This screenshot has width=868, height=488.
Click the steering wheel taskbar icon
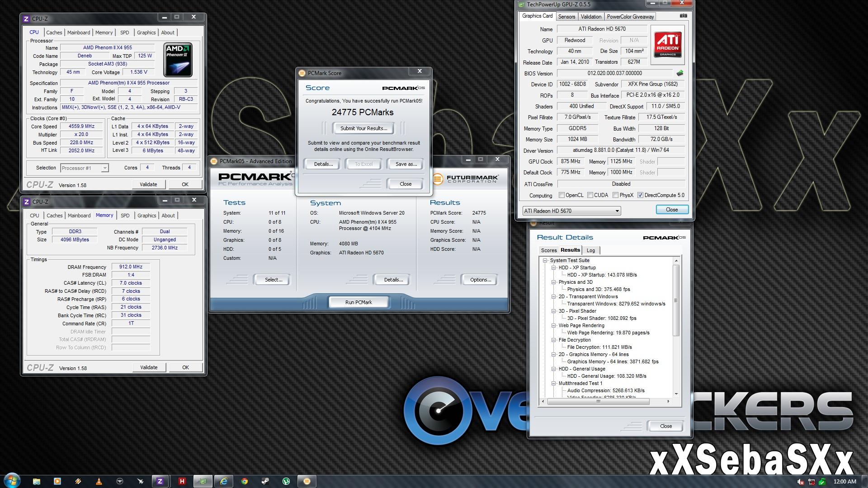point(120,481)
